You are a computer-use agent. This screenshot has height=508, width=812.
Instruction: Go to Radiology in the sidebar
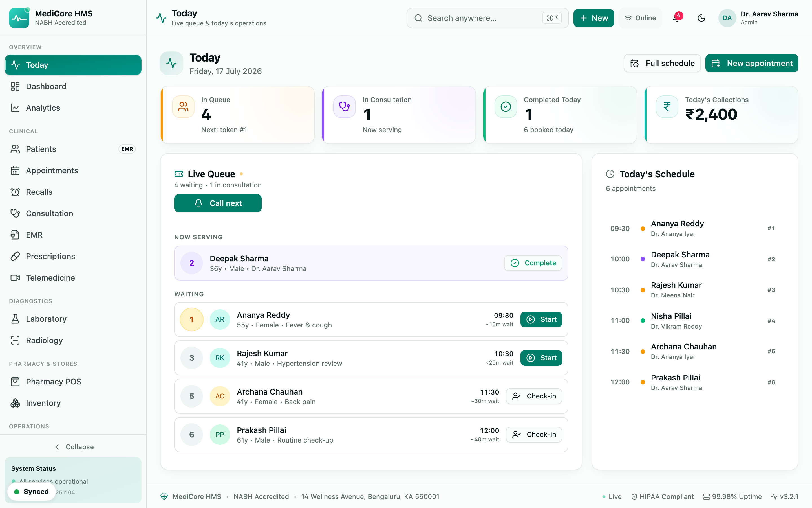73,340
